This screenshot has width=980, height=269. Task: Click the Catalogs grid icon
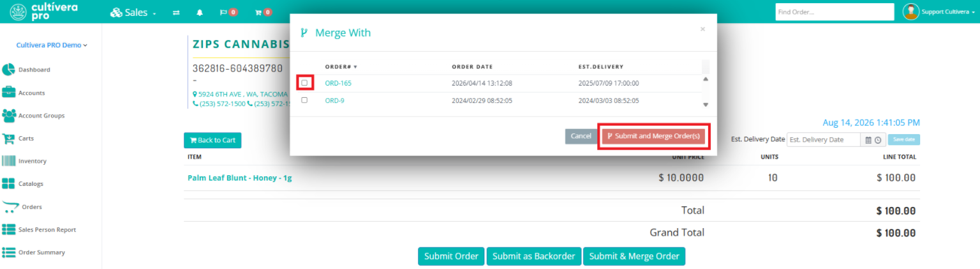(8, 184)
